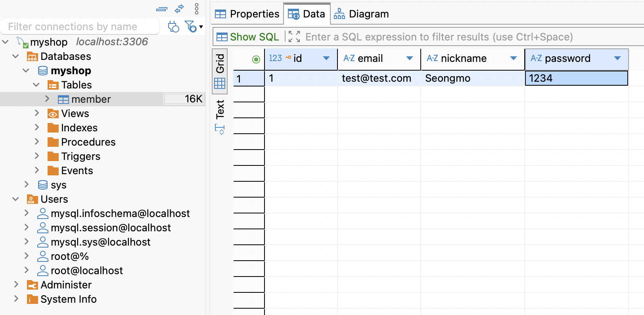Click the Events folder icon

click(53, 171)
